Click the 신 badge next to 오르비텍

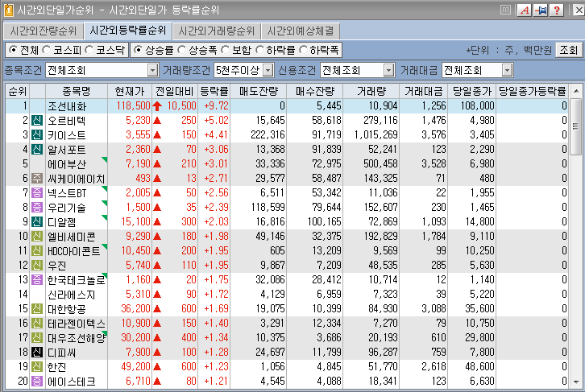click(x=36, y=121)
